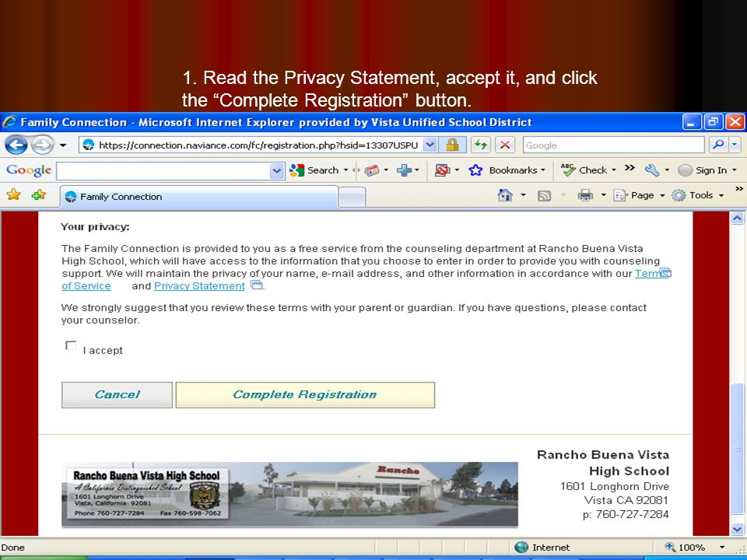Click the scrollbar up arrow
The image size is (747, 560).
tap(737, 219)
